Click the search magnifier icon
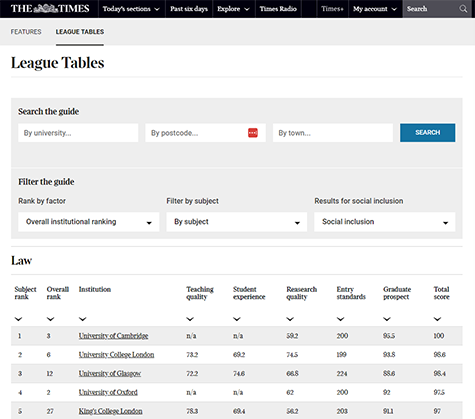Viewport: 475px width, 419px height. click(463, 9)
